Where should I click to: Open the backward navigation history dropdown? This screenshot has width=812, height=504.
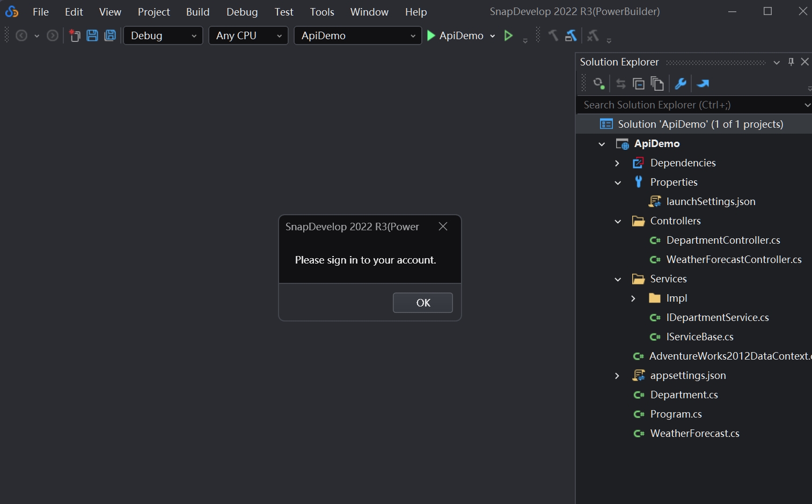(36, 36)
